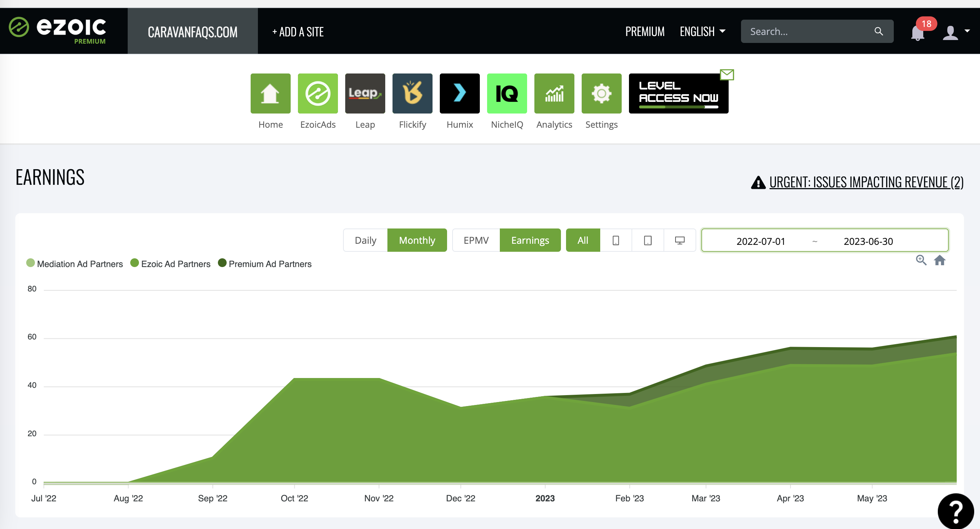Viewport: 980px width, 529px height.
Task: Open the NicheIQ app icon
Action: click(x=507, y=93)
